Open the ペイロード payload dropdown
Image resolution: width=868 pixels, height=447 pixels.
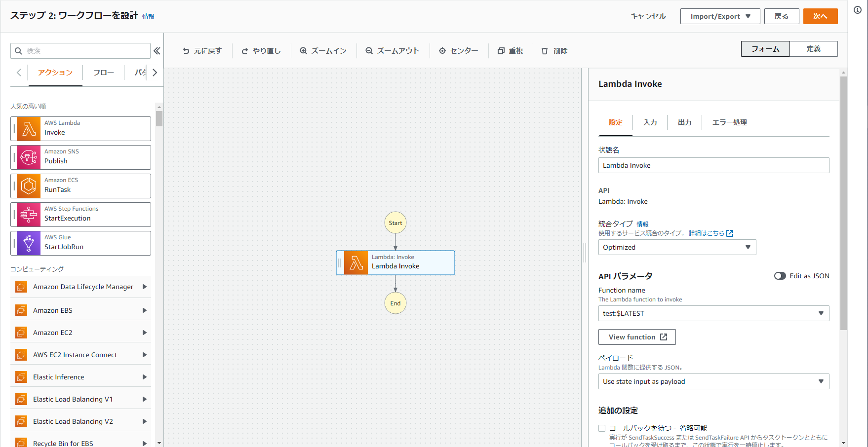click(x=713, y=381)
